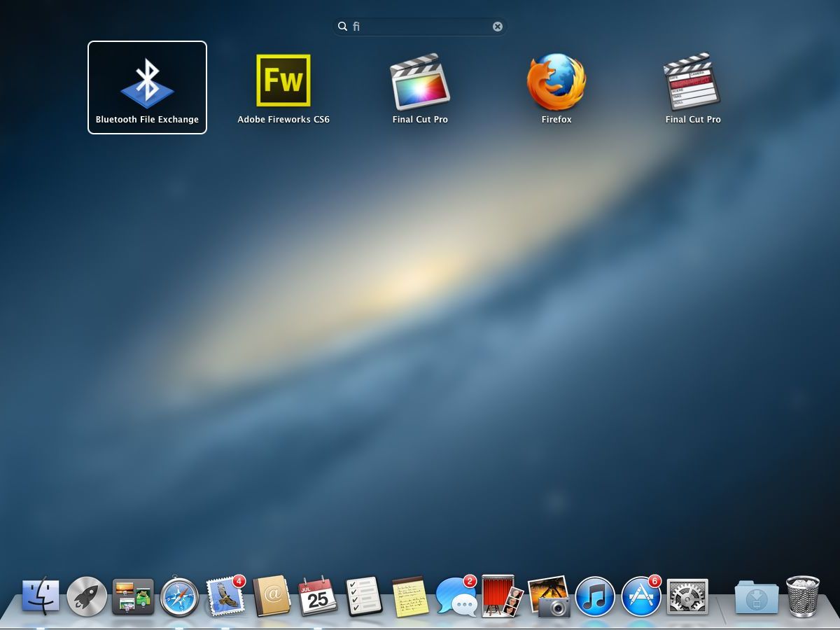
Task: Open yellow Notes app in Dock
Action: coord(410,596)
